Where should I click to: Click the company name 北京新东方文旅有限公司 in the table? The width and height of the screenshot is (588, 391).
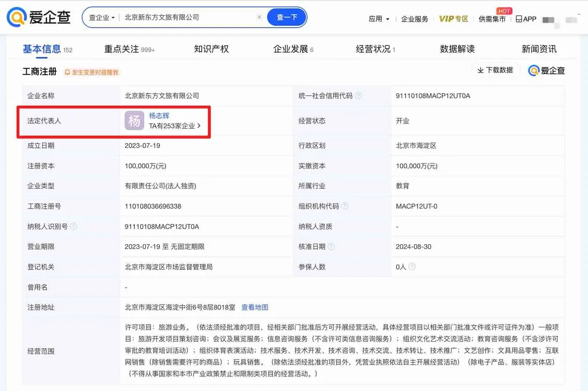click(x=162, y=96)
